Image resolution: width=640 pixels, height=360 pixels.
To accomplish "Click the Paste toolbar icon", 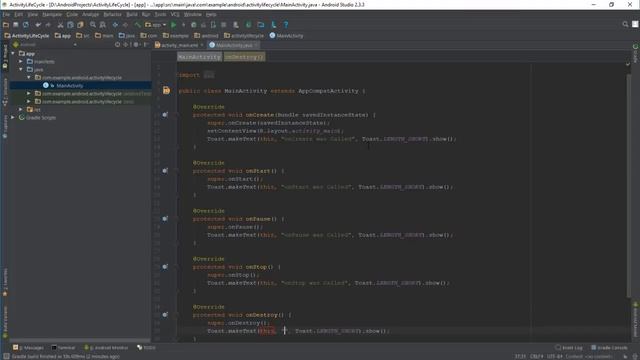I will coord(80,25).
